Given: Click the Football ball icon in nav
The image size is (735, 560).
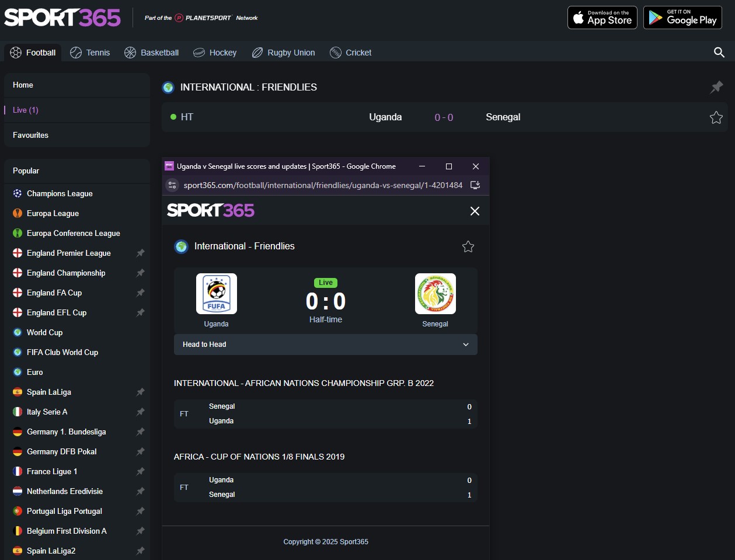Looking at the screenshot, I should tap(16, 53).
